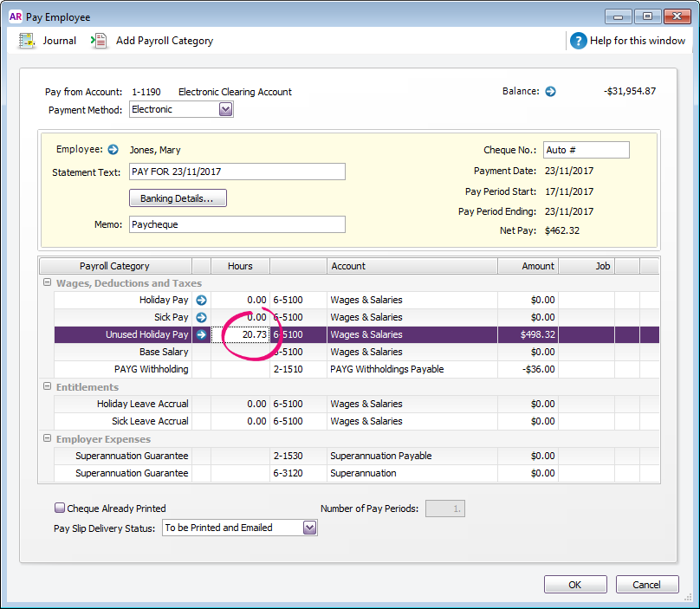Open the Pay Slip Delivery Status dropdown
Viewport: 700px width, 609px height.
[309, 528]
